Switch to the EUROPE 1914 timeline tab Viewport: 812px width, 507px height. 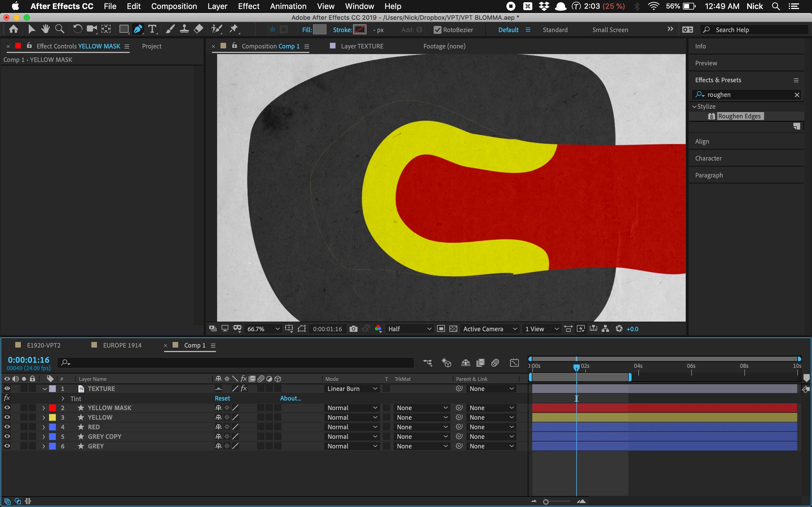122,345
